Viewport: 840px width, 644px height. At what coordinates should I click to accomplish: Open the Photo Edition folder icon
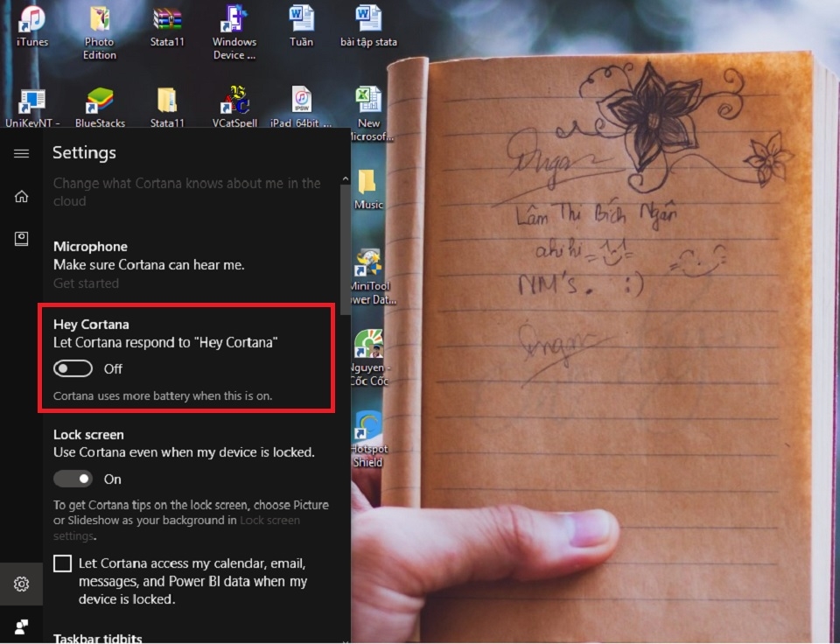(x=100, y=19)
